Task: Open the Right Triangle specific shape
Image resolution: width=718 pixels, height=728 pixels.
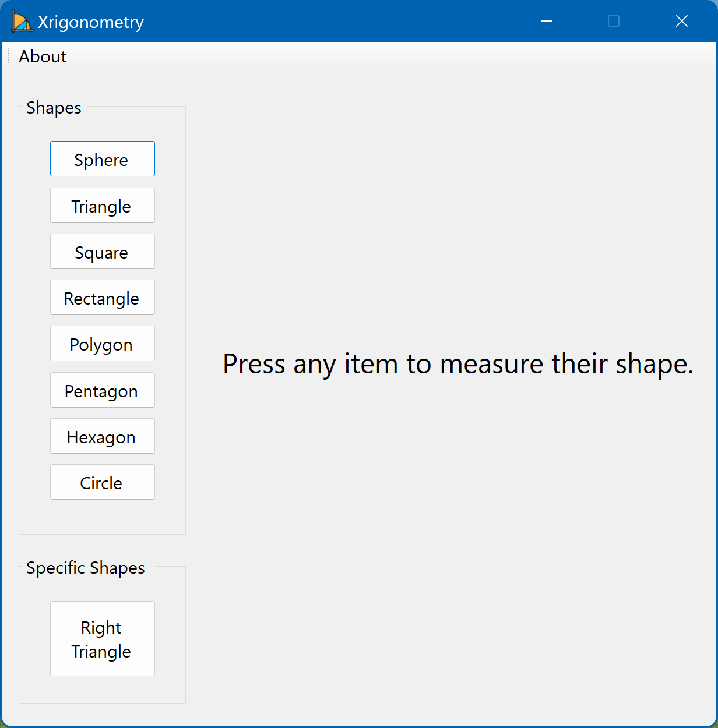Action: (x=103, y=639)
